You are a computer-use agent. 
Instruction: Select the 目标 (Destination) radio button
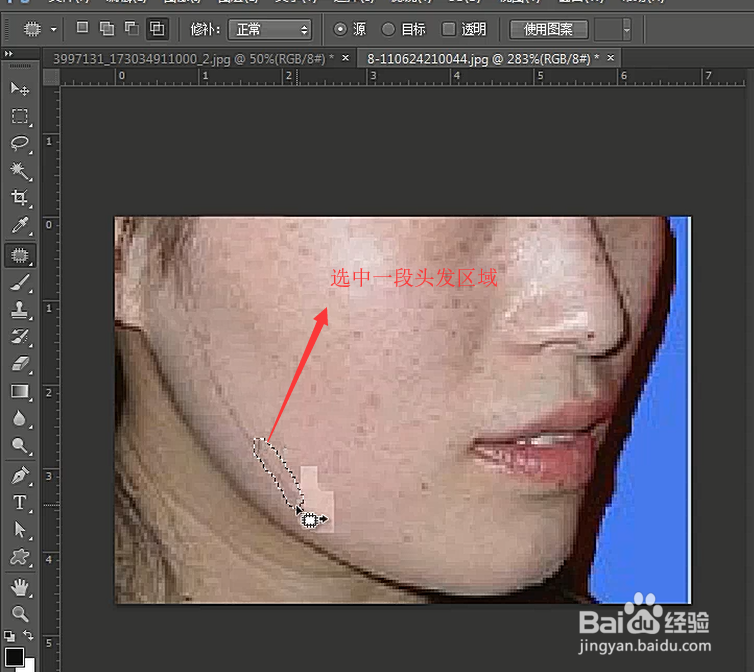pos(388,29)
